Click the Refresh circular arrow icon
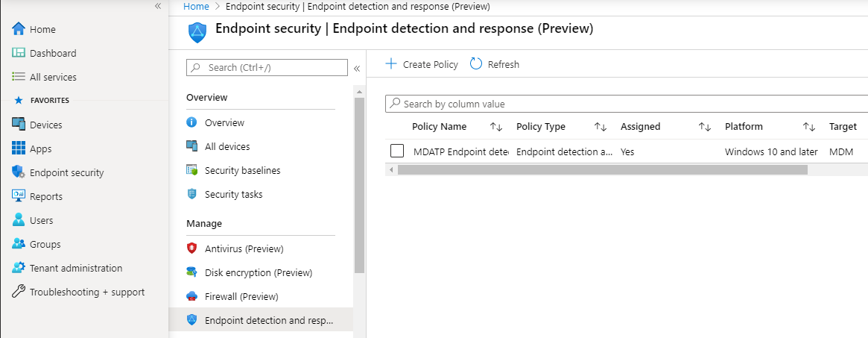The image size is (868, 338). pyautogui.click(x=476, y=64)
